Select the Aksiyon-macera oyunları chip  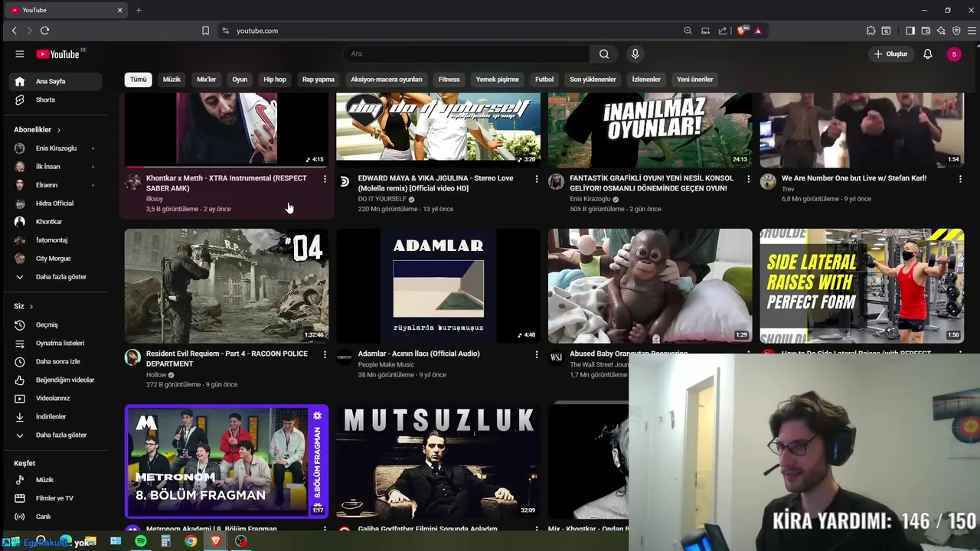pos(387,80)
